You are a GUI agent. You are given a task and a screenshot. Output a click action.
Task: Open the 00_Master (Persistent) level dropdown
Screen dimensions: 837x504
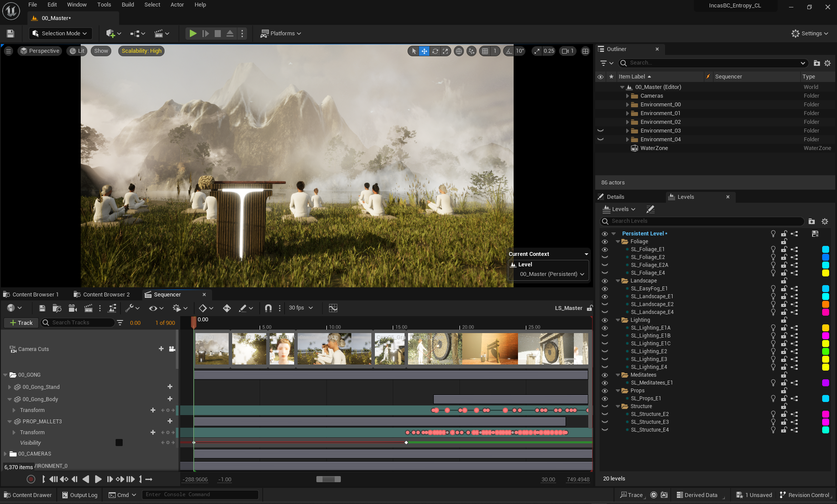tap(552, 274)
